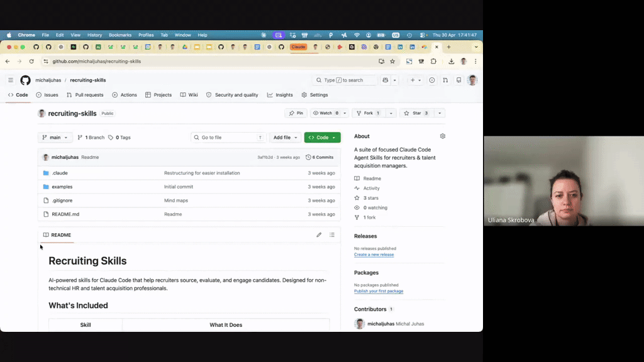This screenshot has height=362, width=644.
Task: Open the tab search chevron in Chrome
Action: point(476,47)
